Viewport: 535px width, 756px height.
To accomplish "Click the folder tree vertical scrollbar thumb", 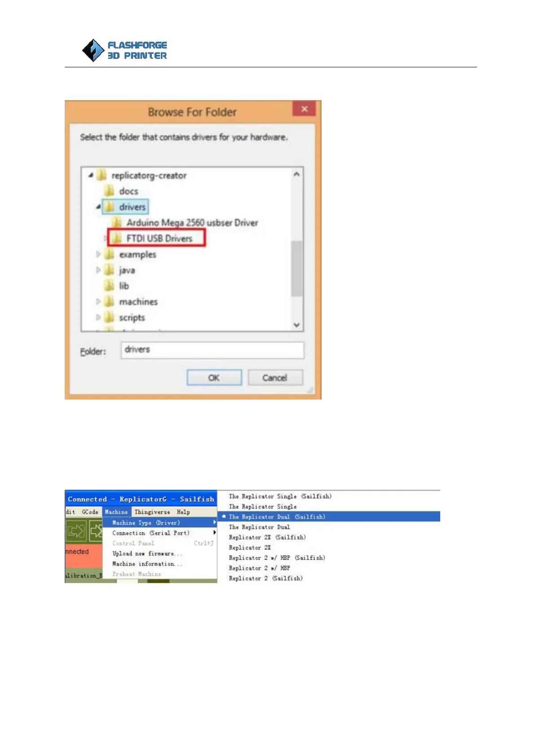I will tap(296, 268).
